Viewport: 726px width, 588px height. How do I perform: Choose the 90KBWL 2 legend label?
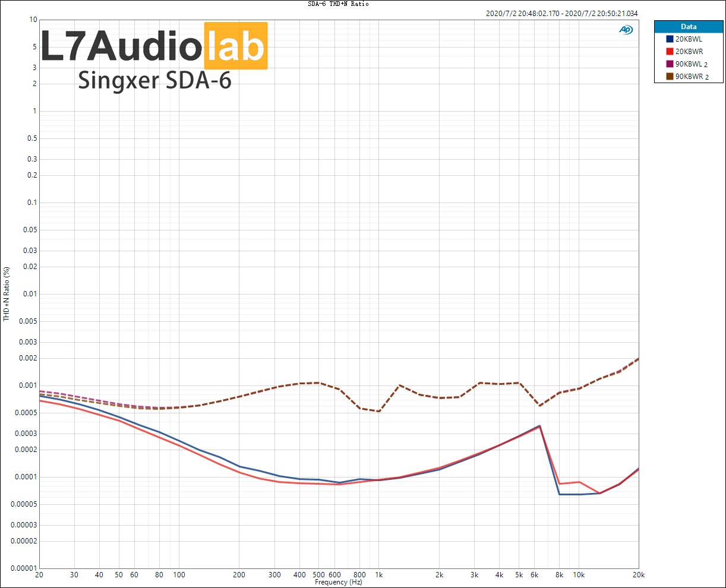[691, 64]
